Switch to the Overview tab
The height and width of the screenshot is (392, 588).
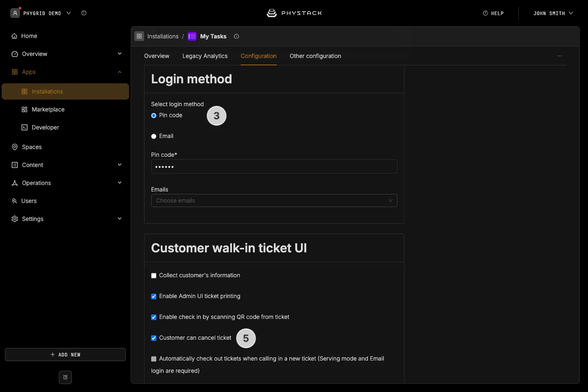157,56
